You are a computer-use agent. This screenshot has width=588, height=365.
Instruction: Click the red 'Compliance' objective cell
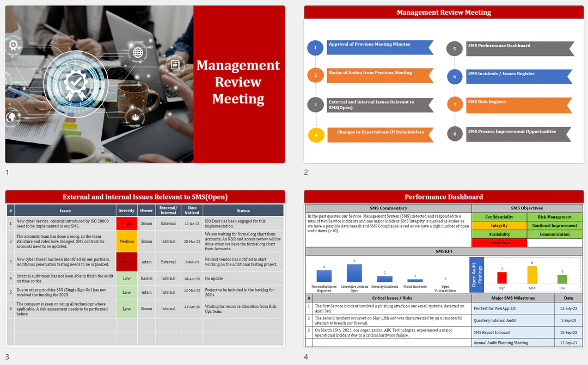(499, 243)
